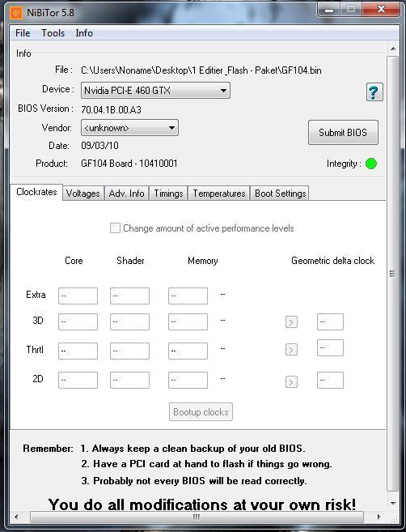Click the green Integrity status indicator
The width and height of the screenshot is (406, 532).
coord(371,164)
